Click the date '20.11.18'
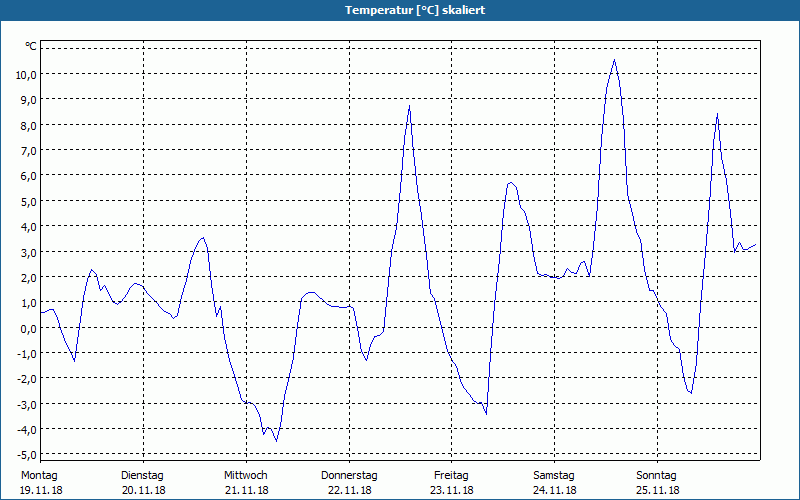 click(x=144, y=490)
